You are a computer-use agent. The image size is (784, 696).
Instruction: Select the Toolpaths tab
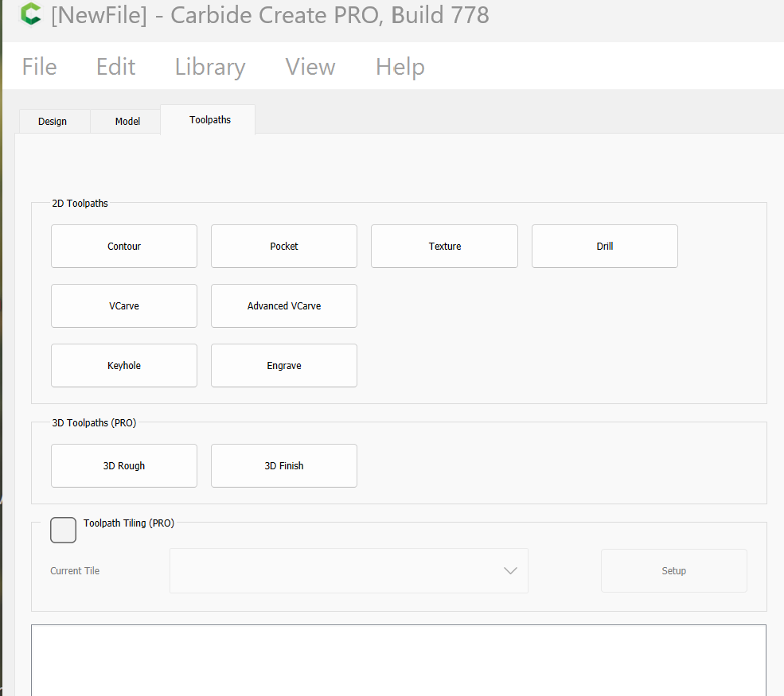[209, 120]
